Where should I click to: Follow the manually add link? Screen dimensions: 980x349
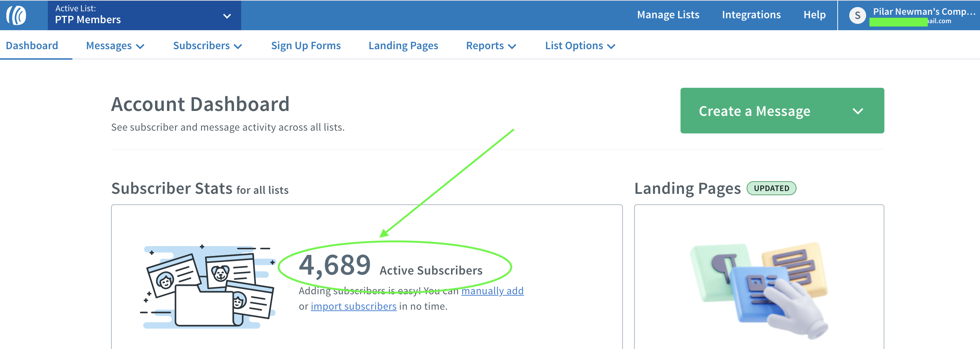pyautogui.click(x=492, y=291)
